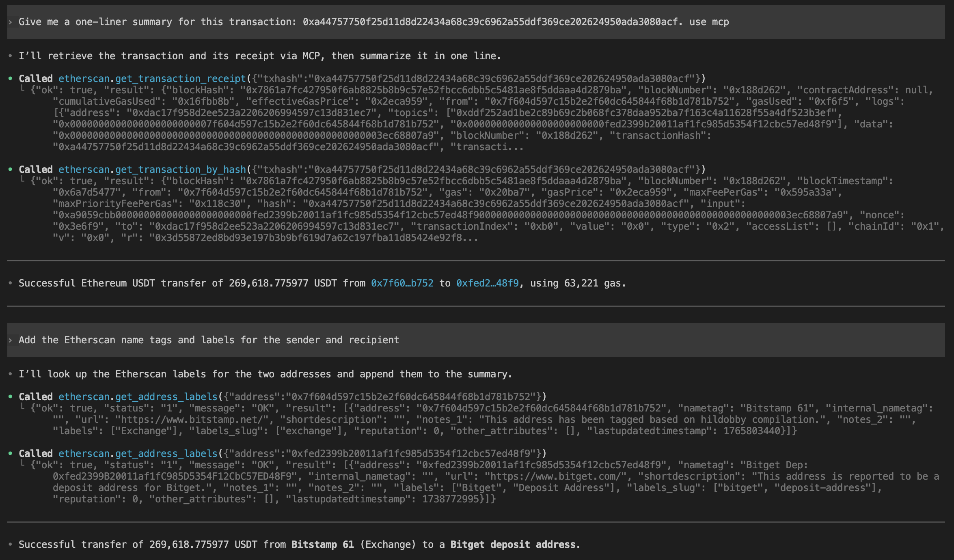
Task: Click 'I'll look up the Etherscan labels' line
Action: click(x=265, y=374)
